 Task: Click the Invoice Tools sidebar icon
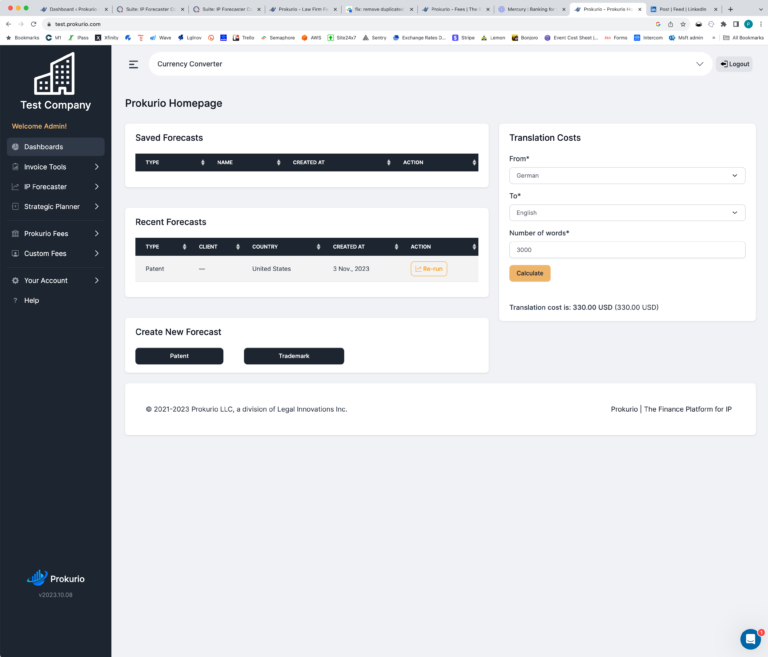coord(15,167)
